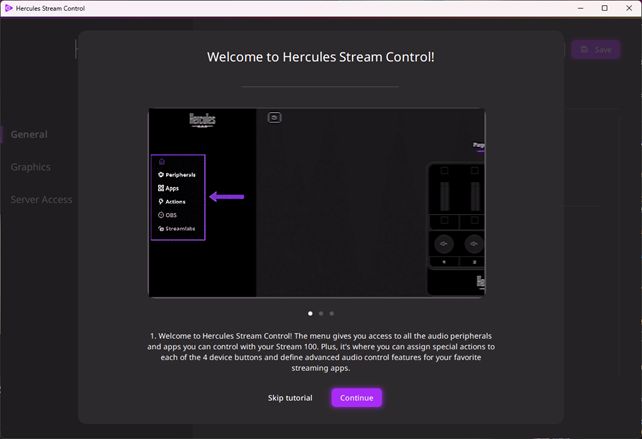Image resolution: width=642 pixels, height=439 pixels.
Task: Click the dimmed Save button
Action: click(596, 50)
